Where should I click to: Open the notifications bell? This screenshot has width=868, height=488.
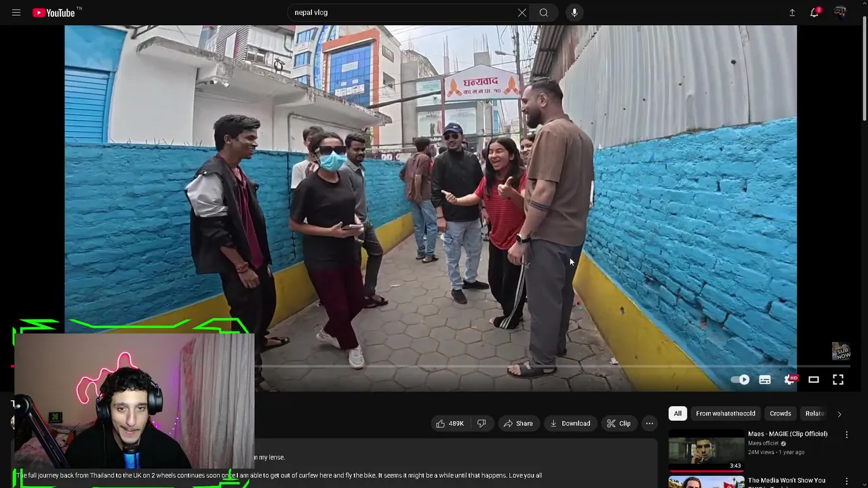(x=815, y=12)
